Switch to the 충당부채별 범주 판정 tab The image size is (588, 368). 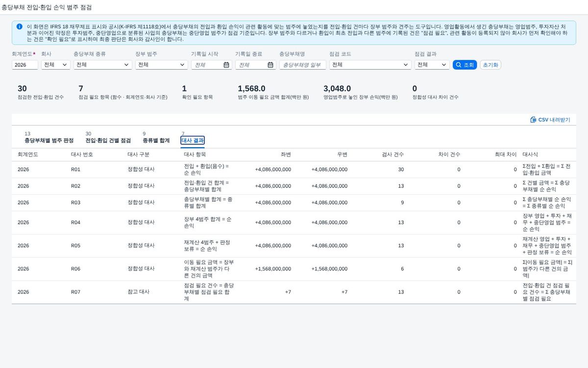point(49,140)
